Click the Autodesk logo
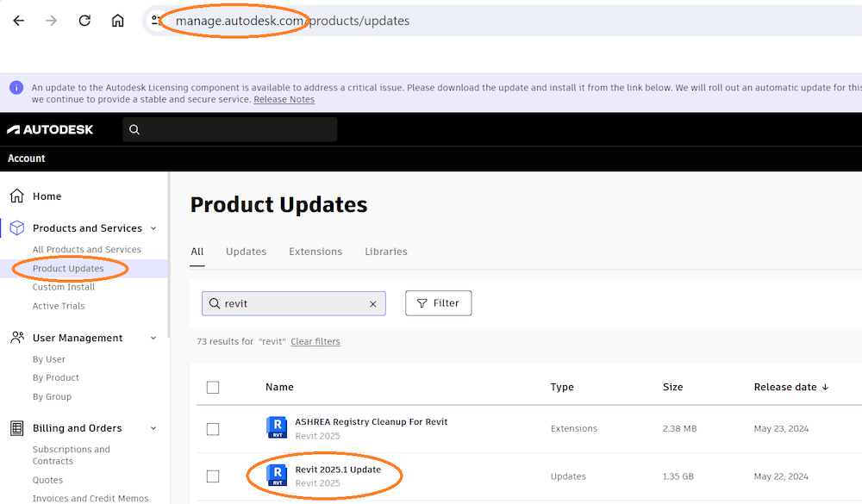 pyautogui.click(x=50, y=130)
